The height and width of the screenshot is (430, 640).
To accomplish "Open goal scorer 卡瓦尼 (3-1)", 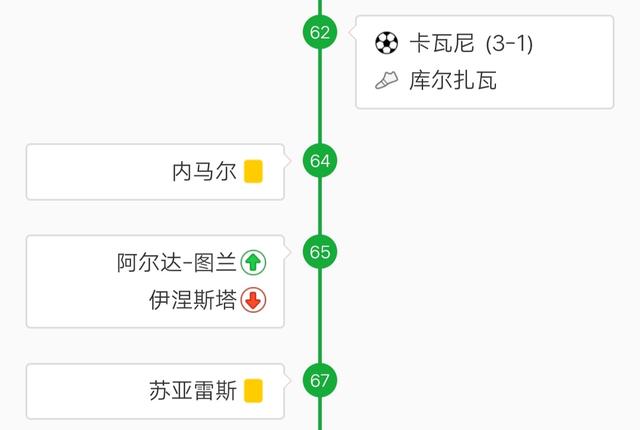I will [x=471, y=43].
